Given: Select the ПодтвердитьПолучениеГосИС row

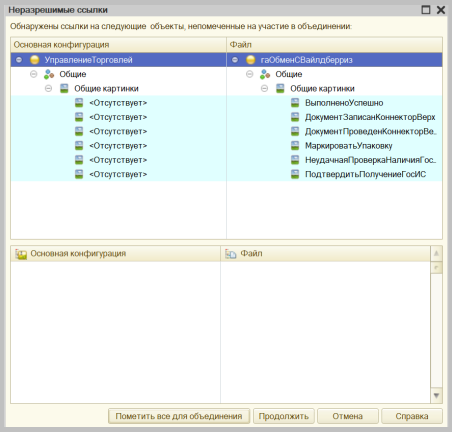Looking at the screenshot, I should point(334,174).
